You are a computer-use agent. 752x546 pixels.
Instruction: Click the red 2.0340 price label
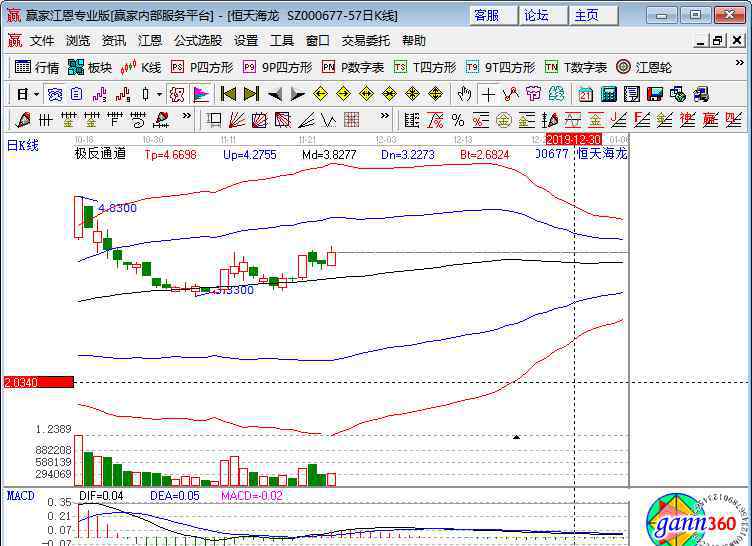[x=38, y=382]
